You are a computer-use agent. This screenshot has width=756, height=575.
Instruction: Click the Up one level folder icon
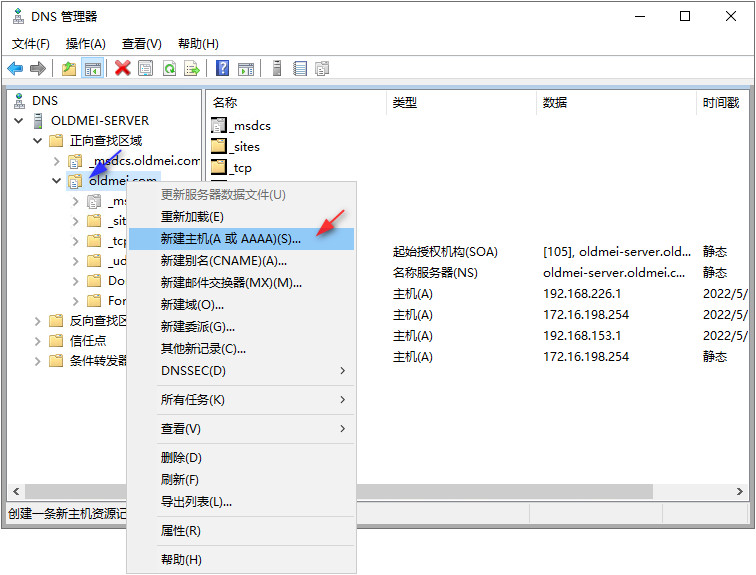69,68
